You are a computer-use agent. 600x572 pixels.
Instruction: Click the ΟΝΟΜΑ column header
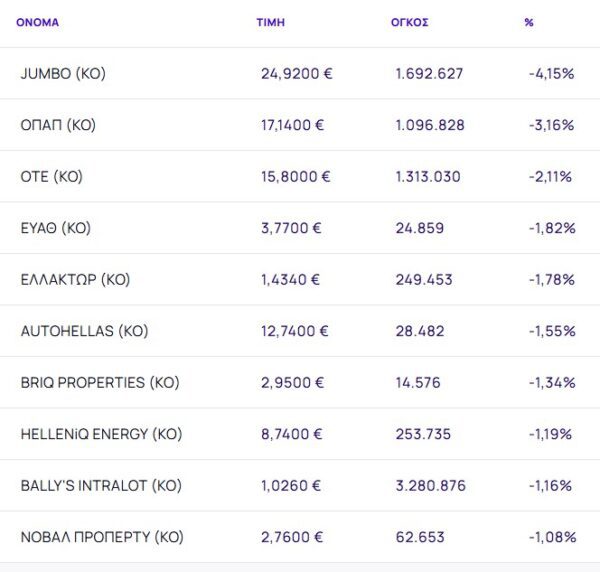tap(37, 22)
